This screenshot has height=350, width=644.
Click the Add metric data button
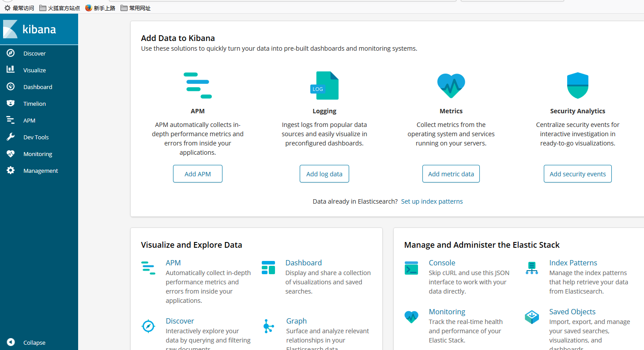coord(451,174)
